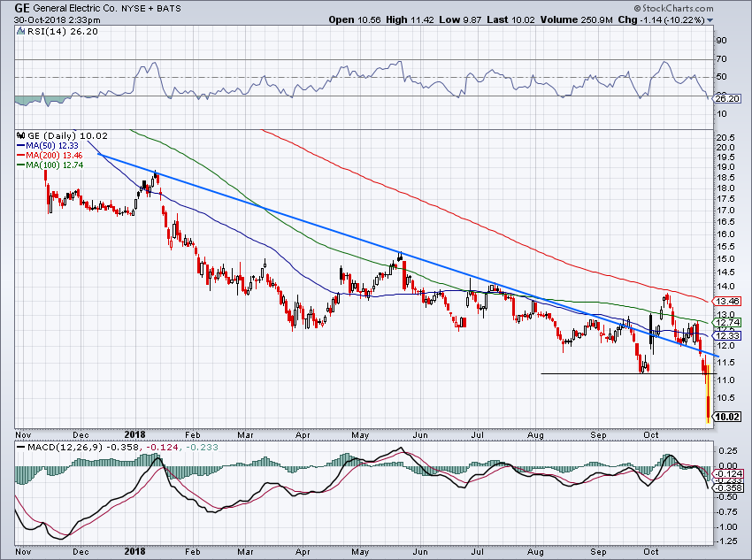Click the MA(50) 12.33 legend text
752x560 pixels.
pos(52,146)
